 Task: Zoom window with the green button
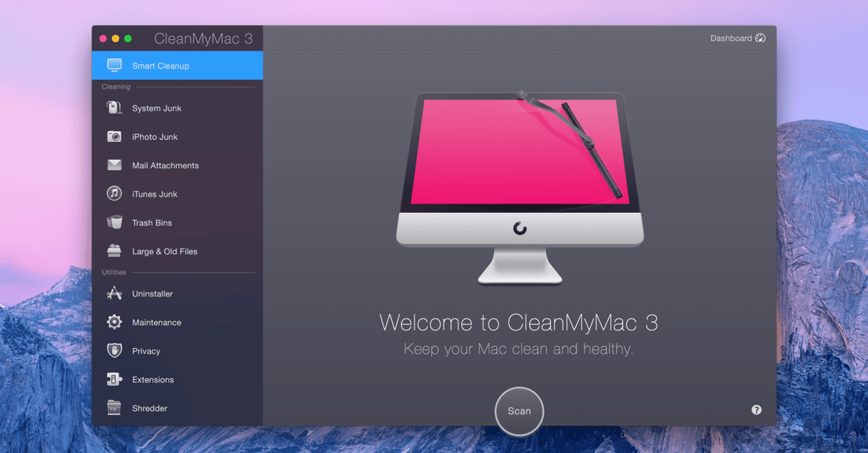click(128, 39)
